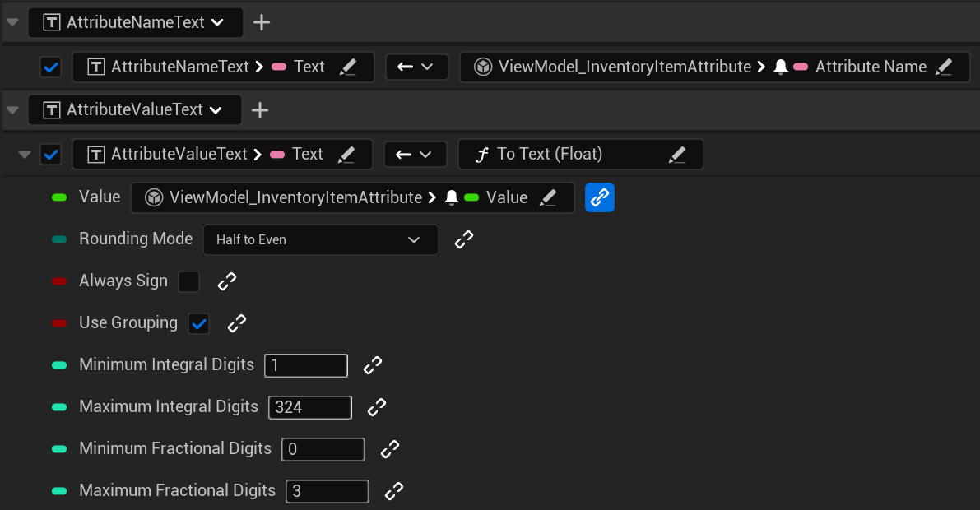The image size is (980, 510).
Task: Open the binding direction arrow dropdown
Action: coord(417,67)
